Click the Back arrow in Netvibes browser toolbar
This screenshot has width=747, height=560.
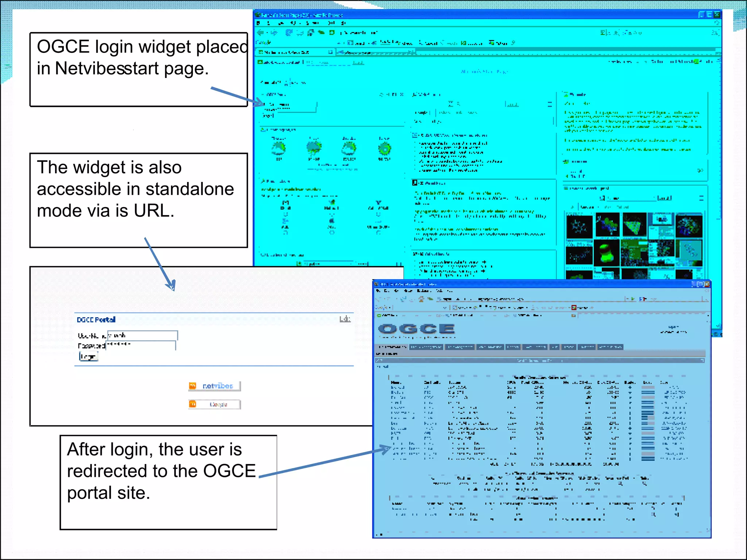[261, 32]
